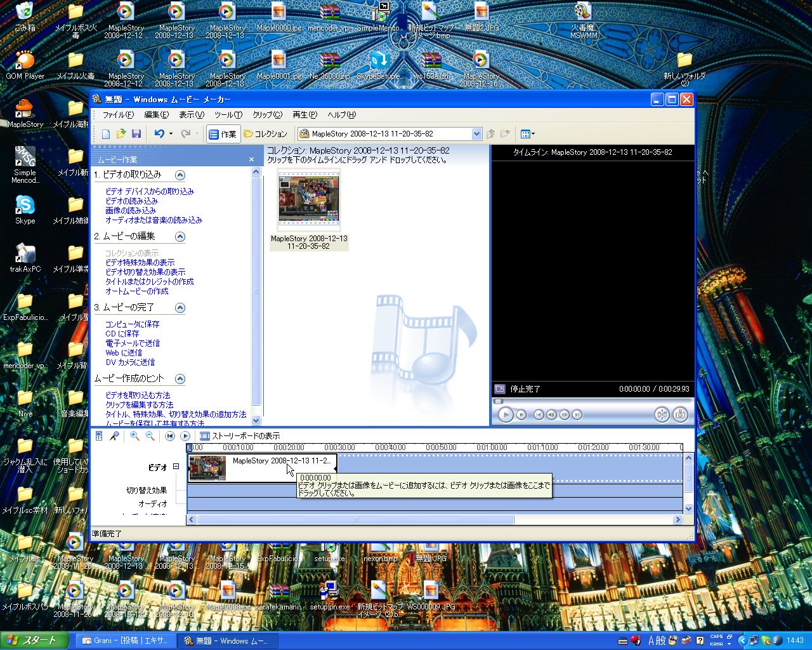Image resolution: width=812 pixels, height=650 pixels.
Task: Open the 再生 menu
Action: coord(304,115)
